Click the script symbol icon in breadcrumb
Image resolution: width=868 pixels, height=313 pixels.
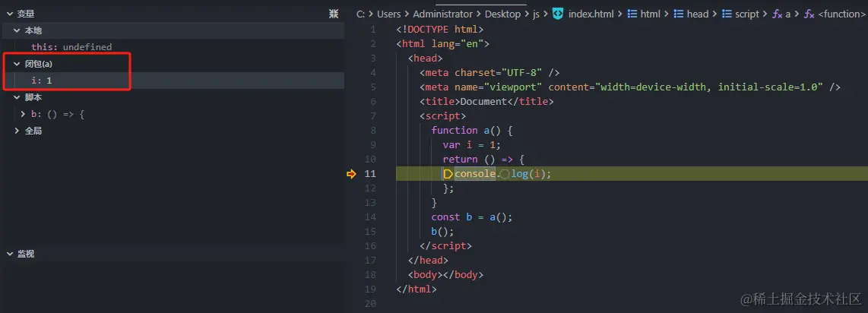(727, 14)
